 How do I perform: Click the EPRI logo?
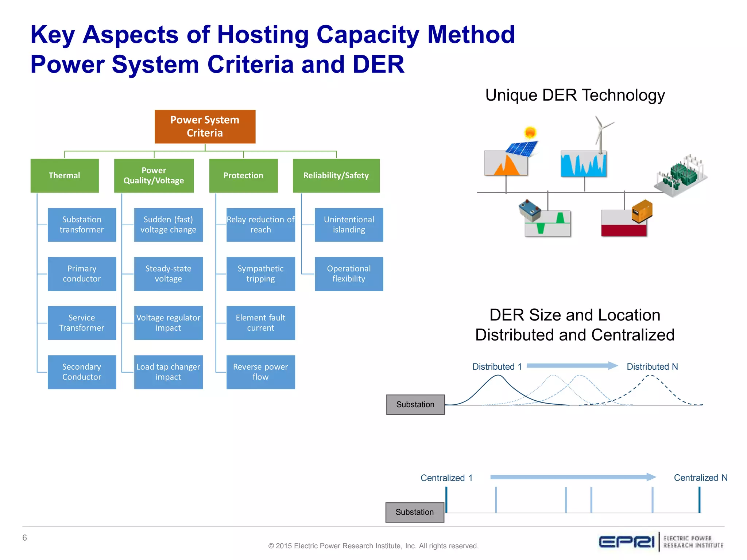pyautogui.click(x=627, y=542)
